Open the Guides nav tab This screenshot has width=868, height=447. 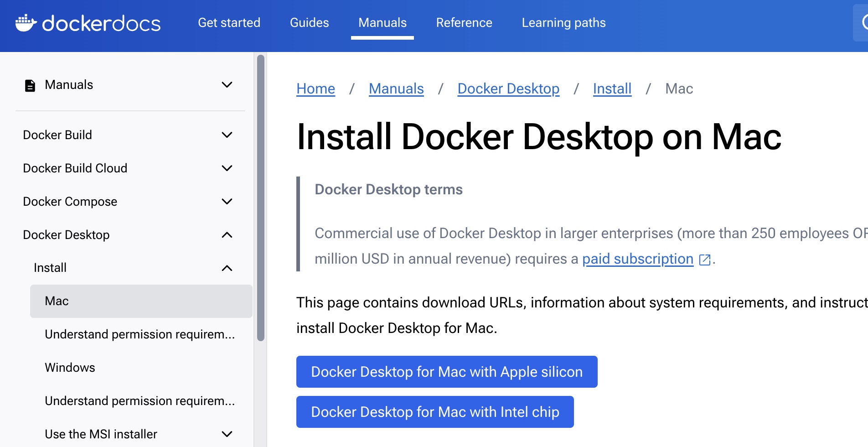310,23
